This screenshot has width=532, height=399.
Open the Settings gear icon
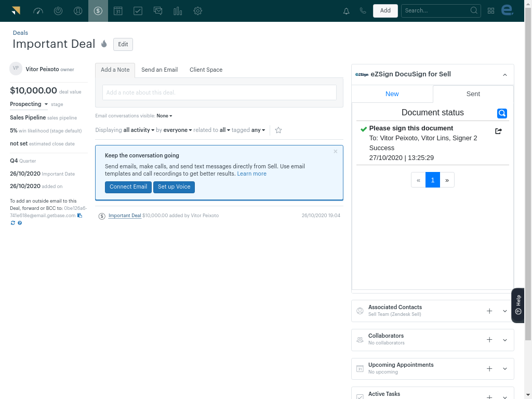(197, 11)
